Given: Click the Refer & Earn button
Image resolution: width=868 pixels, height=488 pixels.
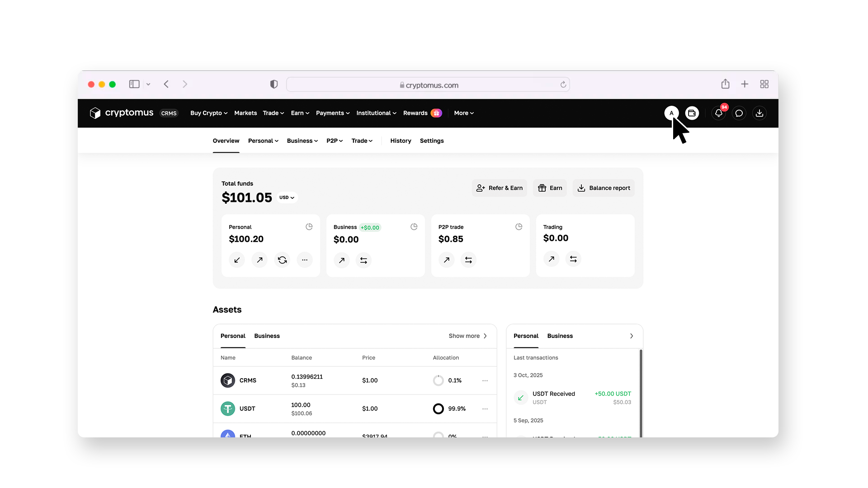Looking at the screenshot, I should 500,188.
